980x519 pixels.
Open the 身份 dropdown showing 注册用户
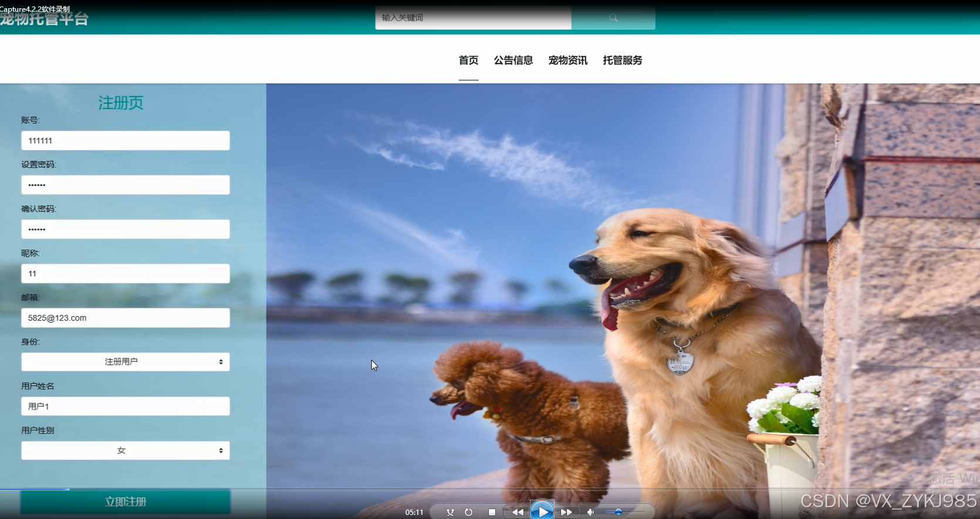click(126, 362)
